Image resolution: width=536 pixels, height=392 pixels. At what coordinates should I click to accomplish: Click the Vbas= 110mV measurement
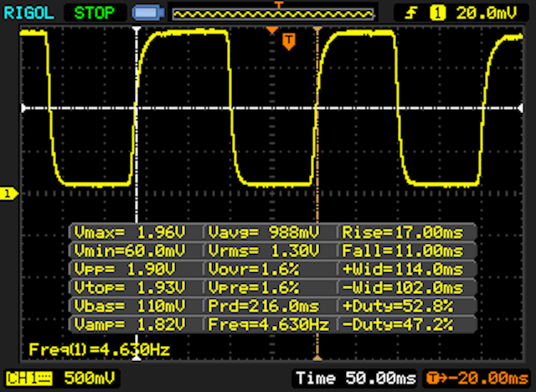pyautogui.click(x=130, y=306)
